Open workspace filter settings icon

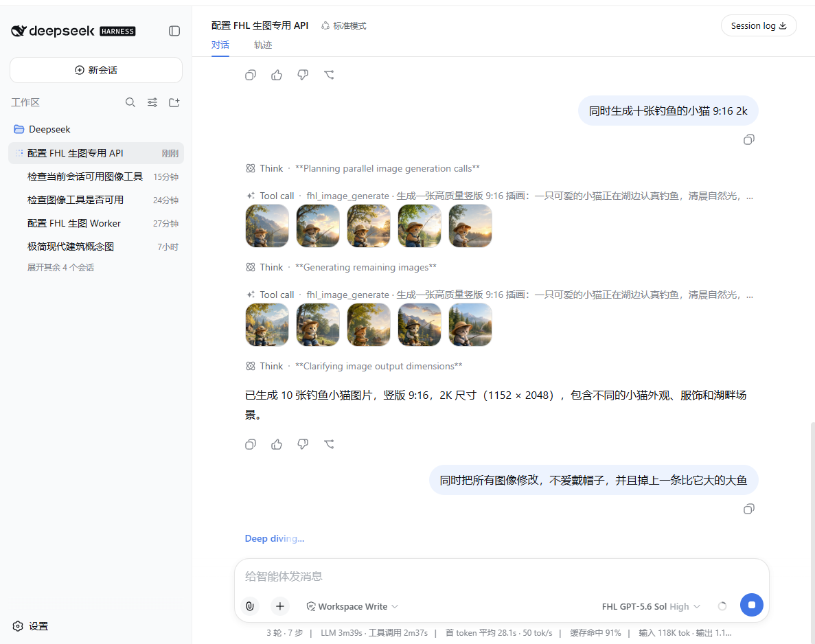(x=152, y=102)
